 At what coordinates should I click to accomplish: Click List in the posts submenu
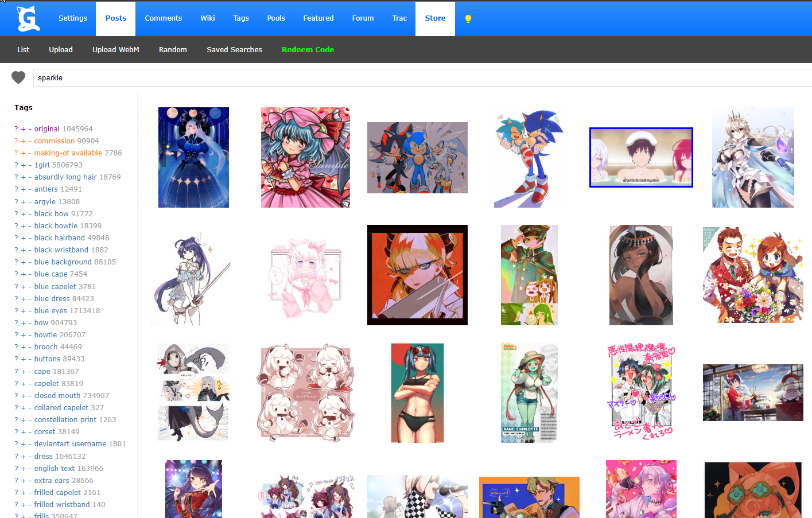[24, 50]
